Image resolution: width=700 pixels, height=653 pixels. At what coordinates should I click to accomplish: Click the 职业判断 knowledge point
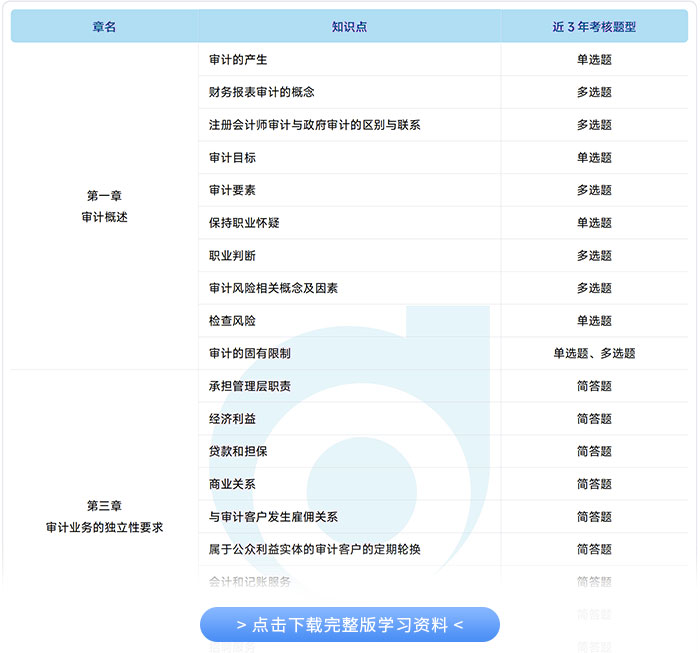(232, 256)
